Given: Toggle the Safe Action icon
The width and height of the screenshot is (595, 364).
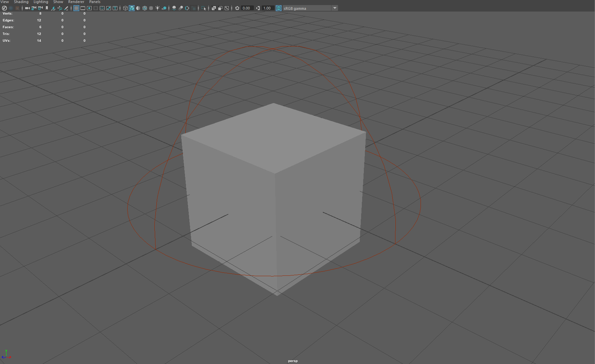Looking at the screenshot, I should coord(109,8).
